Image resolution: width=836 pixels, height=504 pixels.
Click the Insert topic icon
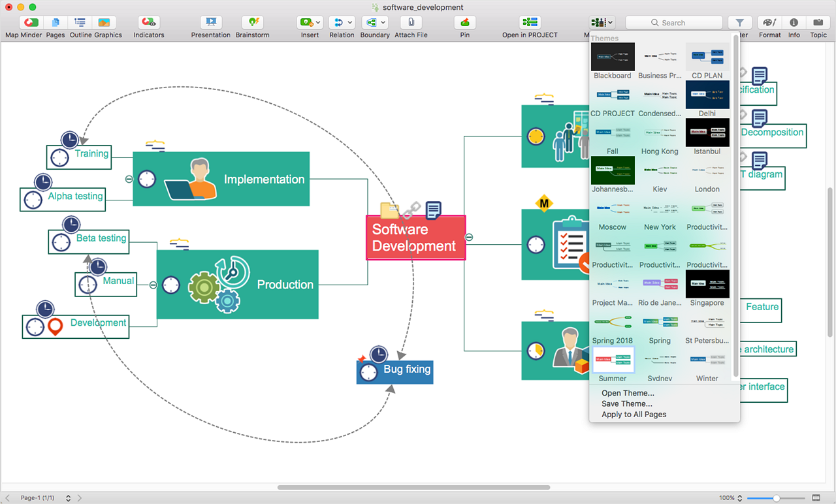306,23
